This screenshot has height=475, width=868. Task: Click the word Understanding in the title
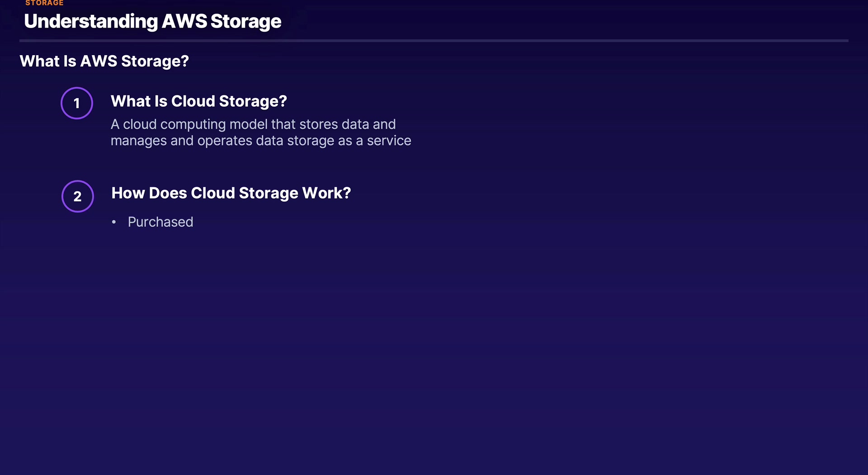tap(91, 21)
